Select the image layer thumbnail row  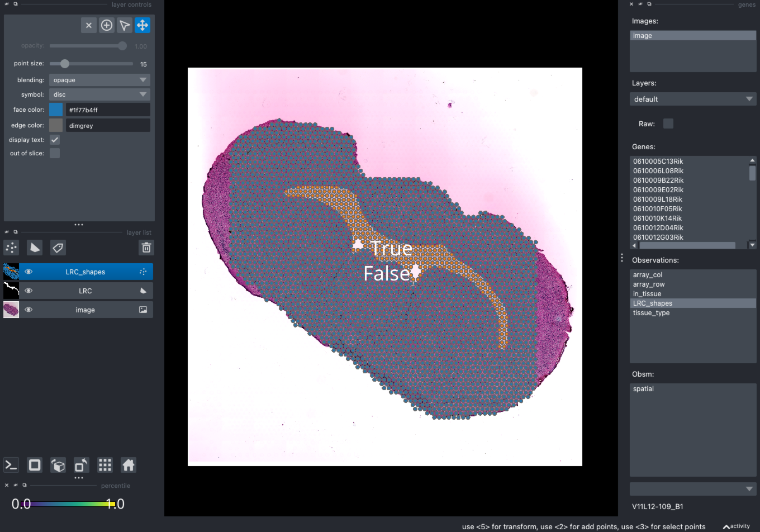(78, 310)
